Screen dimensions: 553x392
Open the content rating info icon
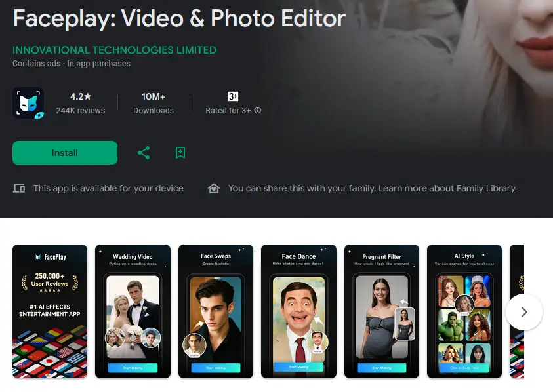[258, 110]
